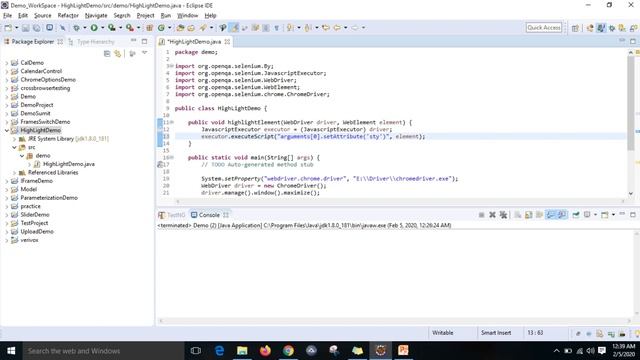
Task: Toggle Scroll Lock in Console toolbar
Action: [x=529, y=215]
